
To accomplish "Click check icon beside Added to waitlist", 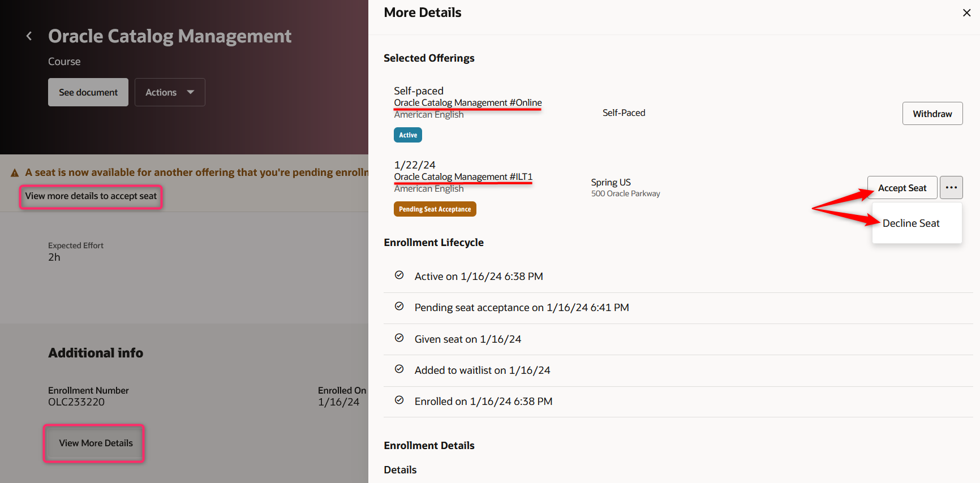I will [x=399, y=369].
